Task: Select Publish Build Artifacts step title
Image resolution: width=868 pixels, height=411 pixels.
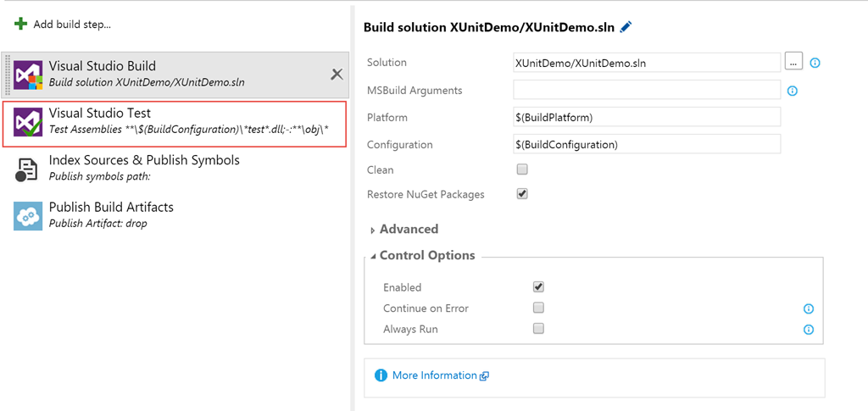Action: (111, 208)
